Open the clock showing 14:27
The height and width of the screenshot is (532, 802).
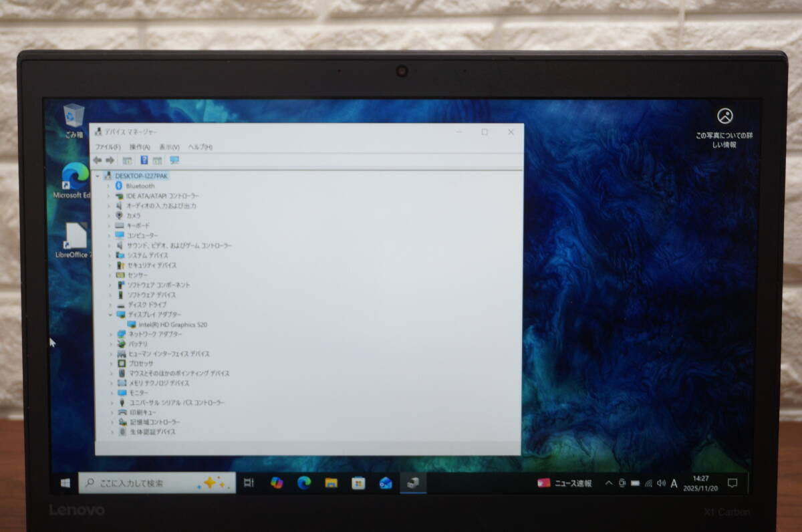pos(700,483)
